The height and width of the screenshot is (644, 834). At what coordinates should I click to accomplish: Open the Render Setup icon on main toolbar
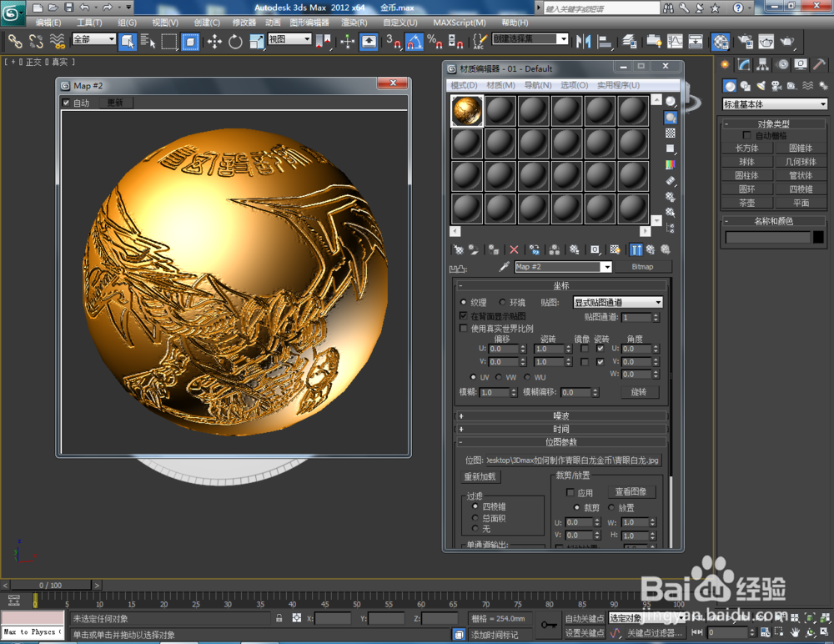click(x=747, y=41)
